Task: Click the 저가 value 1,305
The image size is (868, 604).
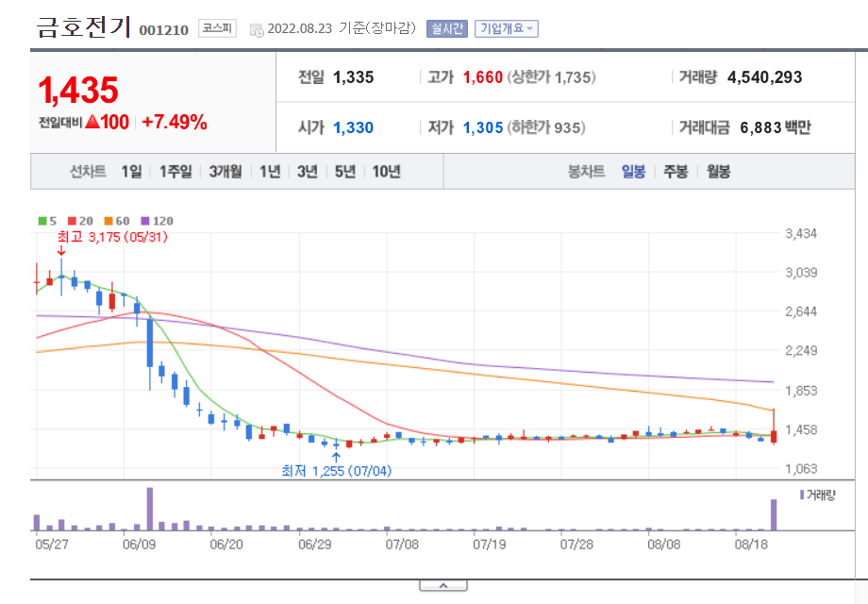Action: coord(483,128)
